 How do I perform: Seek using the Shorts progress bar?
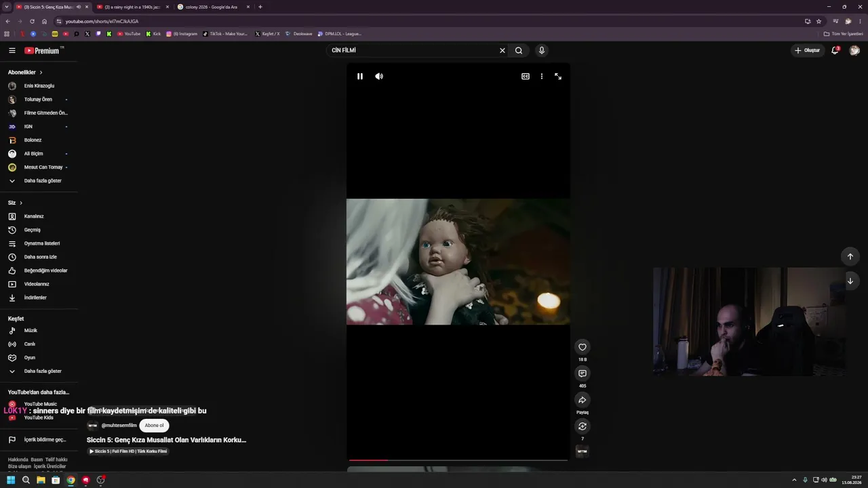point(458,460)
